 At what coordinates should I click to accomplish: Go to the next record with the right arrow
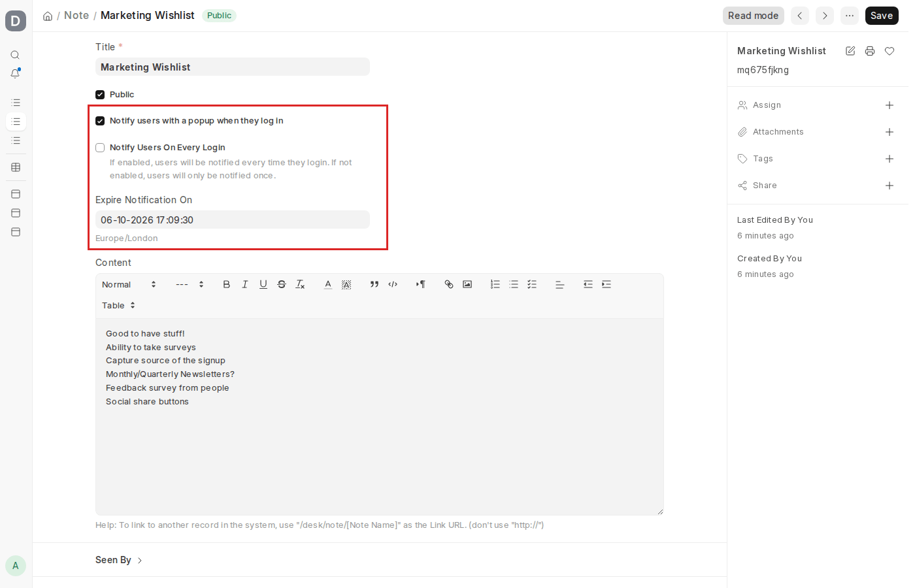pyautogui.click(x=825, y=16)
